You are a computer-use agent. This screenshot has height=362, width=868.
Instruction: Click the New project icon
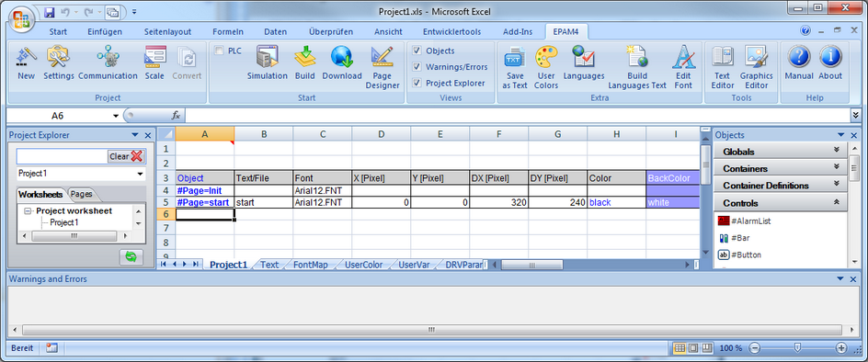coord(26,57)
